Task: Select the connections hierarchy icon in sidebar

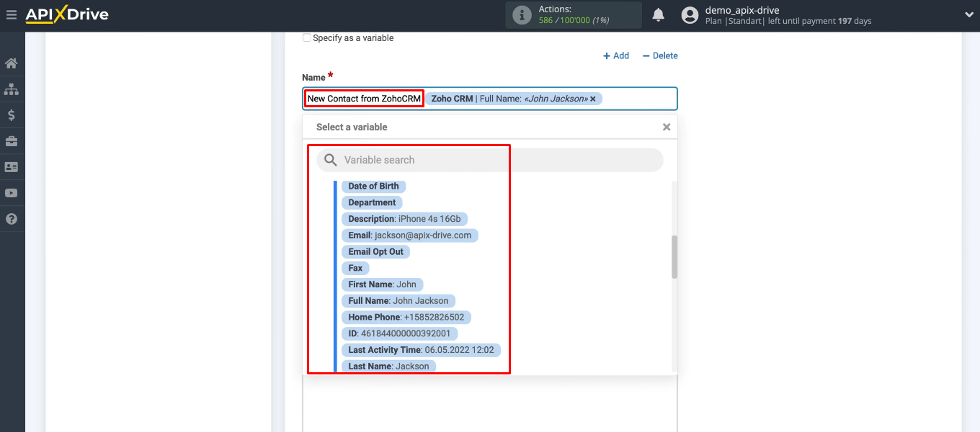Action: point(12,89)
